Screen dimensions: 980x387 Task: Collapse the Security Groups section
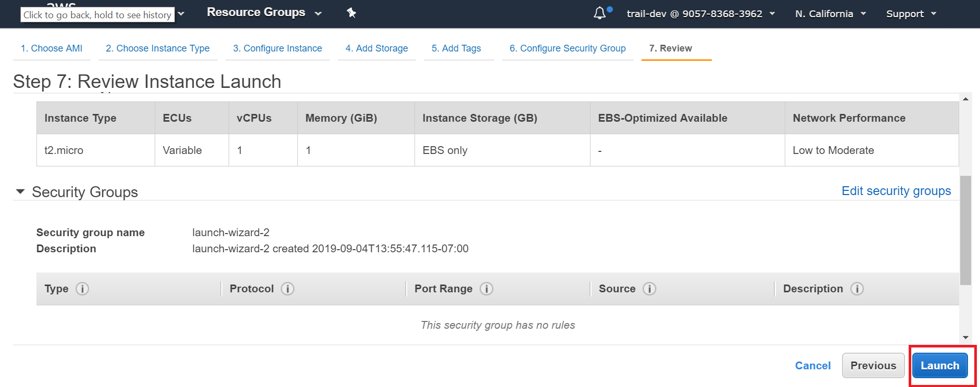click(x=20, y=192)
